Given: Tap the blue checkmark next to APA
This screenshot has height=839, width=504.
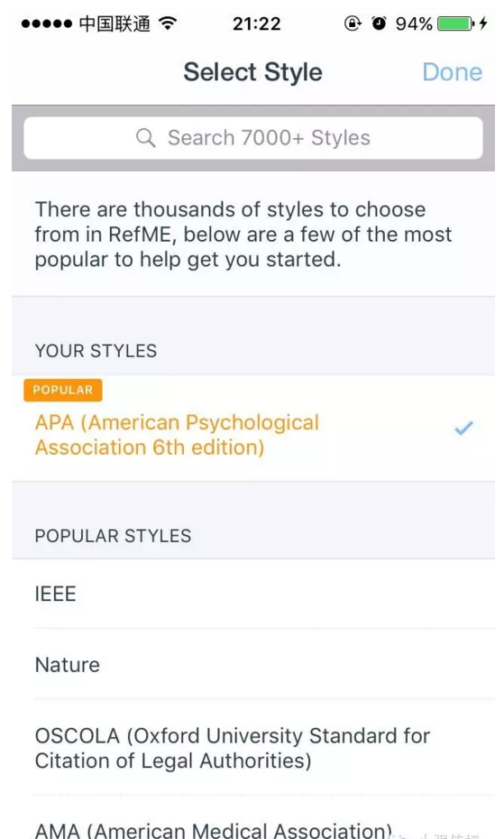Looking at the screenshot, I should pyautogui.click(x=463, y=428).
